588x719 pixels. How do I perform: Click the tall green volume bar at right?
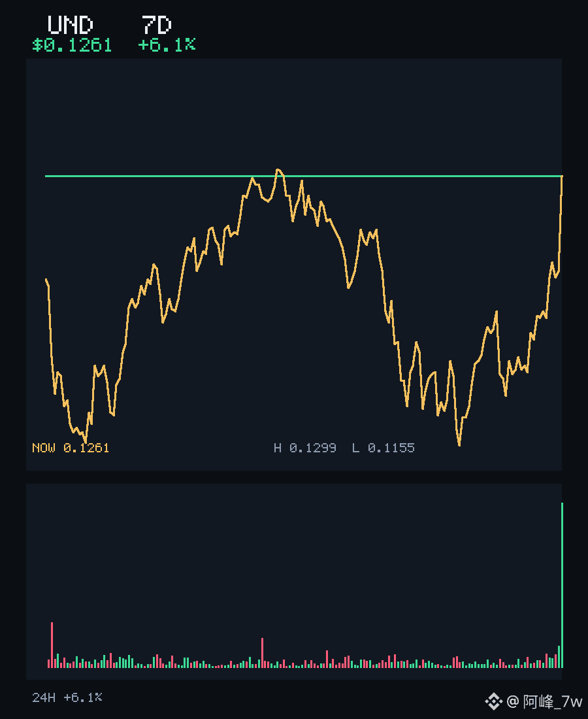click(x=562, y=585)
